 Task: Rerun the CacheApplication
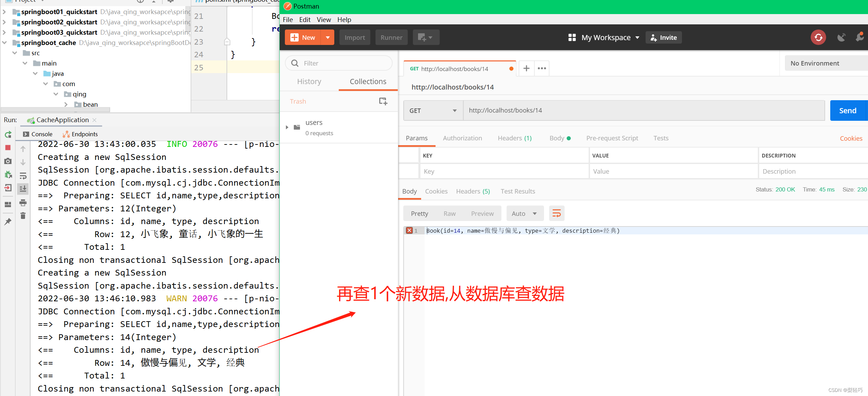click(x=8, y=135)
